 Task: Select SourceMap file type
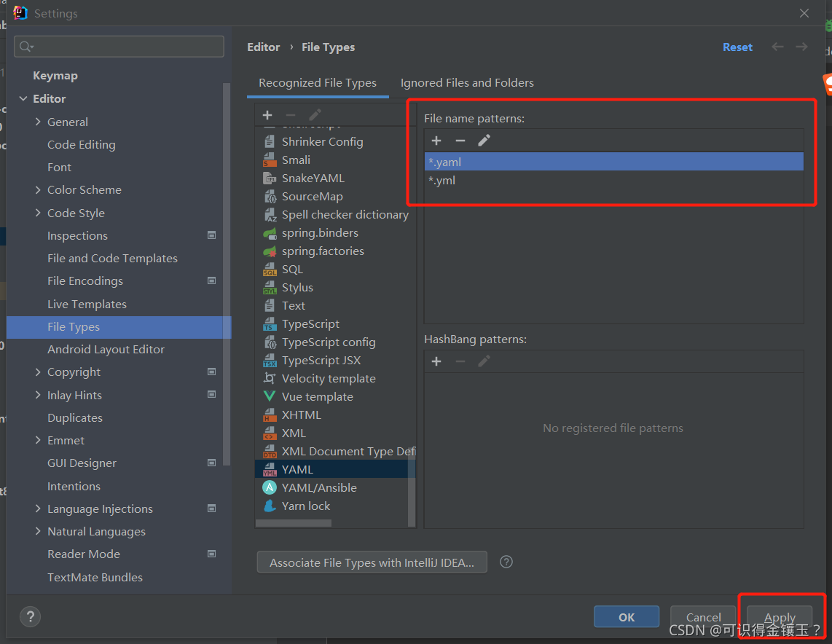point(335,196)
